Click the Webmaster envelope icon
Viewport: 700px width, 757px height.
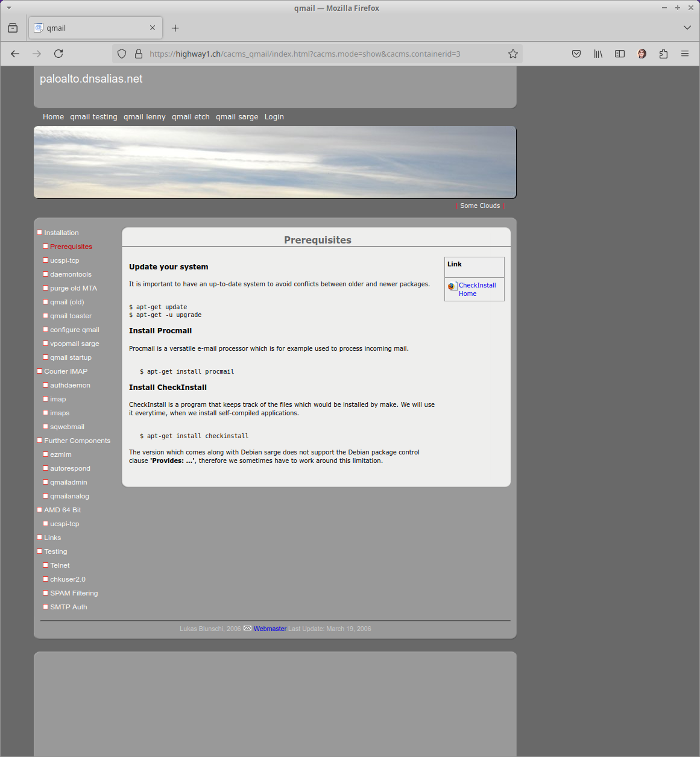click(247, 629)
